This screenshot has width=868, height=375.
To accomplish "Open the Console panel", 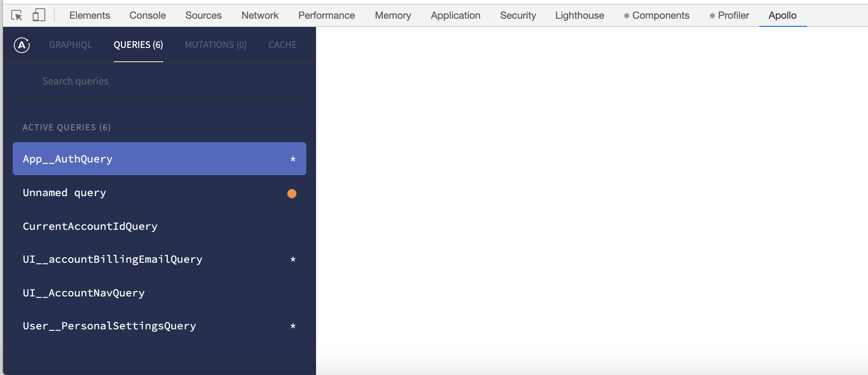I will (x=147, y=15).
